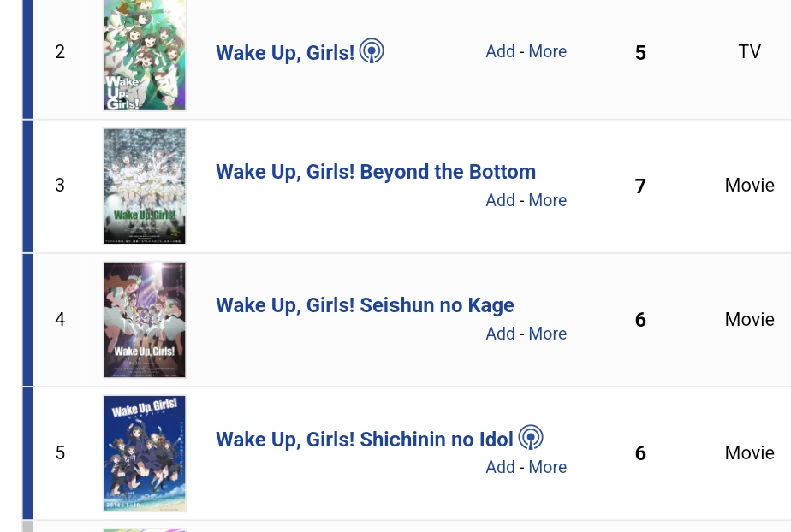The height and width of the screenshot is (532, 791).
Task: Click broadcast icon beside Shichinin no Idol
Action: tap(531, 438)
